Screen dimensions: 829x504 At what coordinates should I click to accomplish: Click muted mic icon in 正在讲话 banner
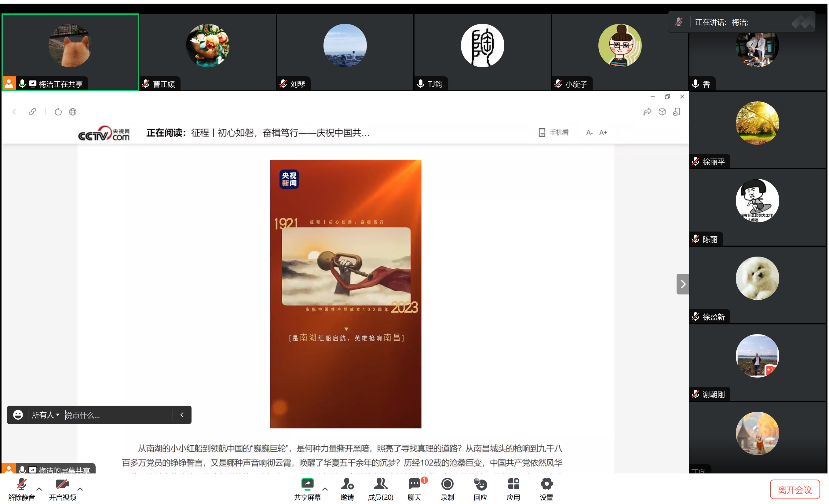(x=679, y=22)
